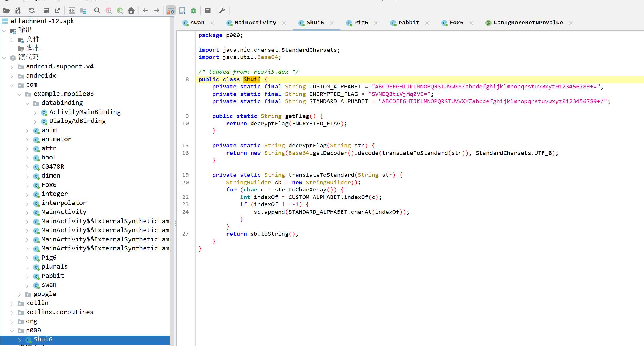
Task: Click decryptFlag call in getFlag method
Action: (x=269, y=124)
